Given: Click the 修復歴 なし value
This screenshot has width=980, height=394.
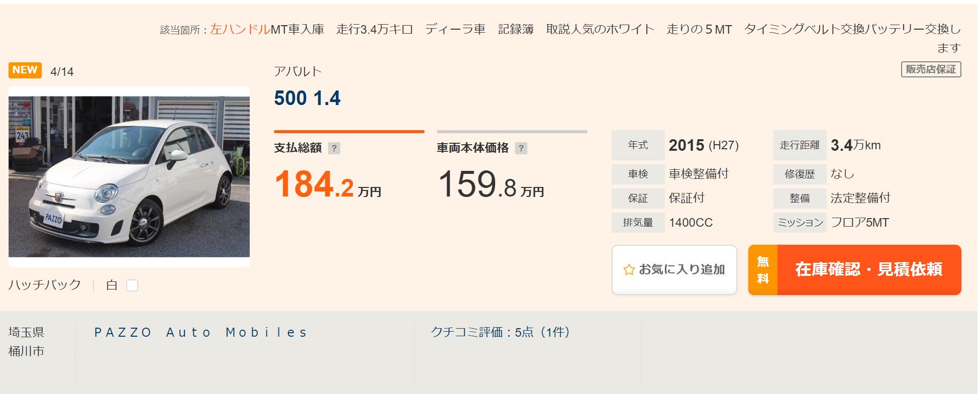Looking at the screenshot, I should [x=842, y=174].
